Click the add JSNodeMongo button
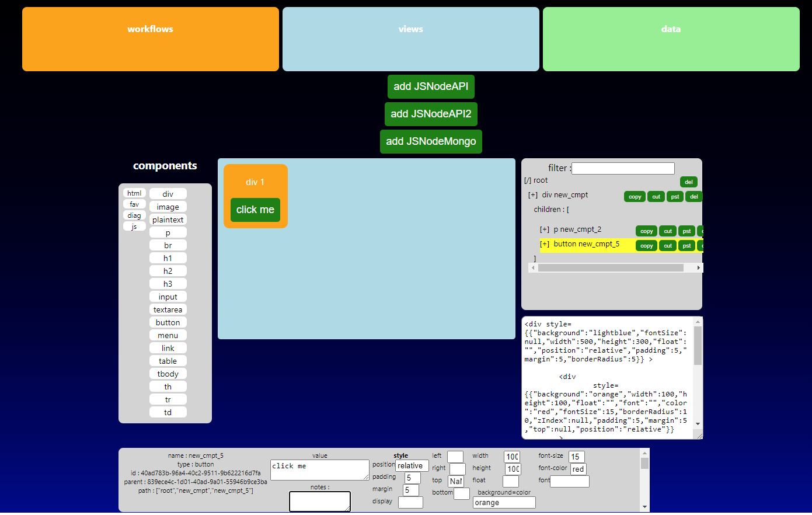 pos(431,141)
